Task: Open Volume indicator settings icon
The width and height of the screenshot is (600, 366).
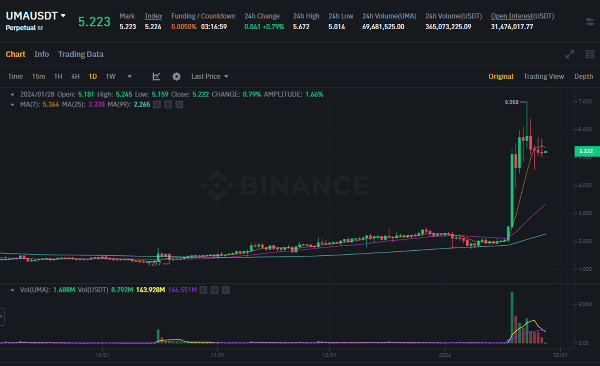Action: [x=215, y=290]
